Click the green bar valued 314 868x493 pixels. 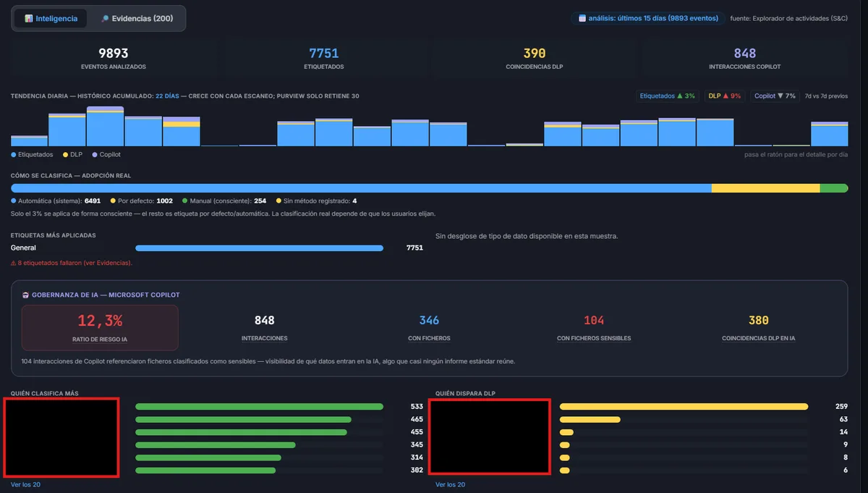click(208, 458)
